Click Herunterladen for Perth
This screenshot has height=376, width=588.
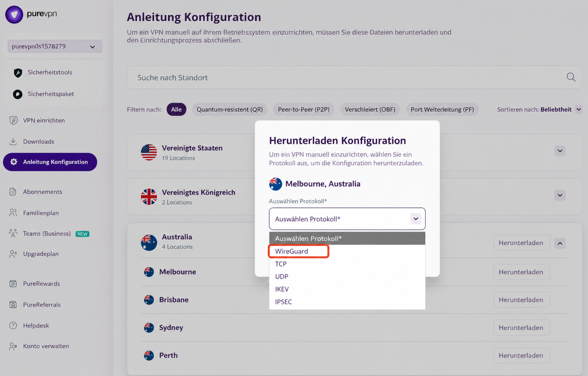521,355
